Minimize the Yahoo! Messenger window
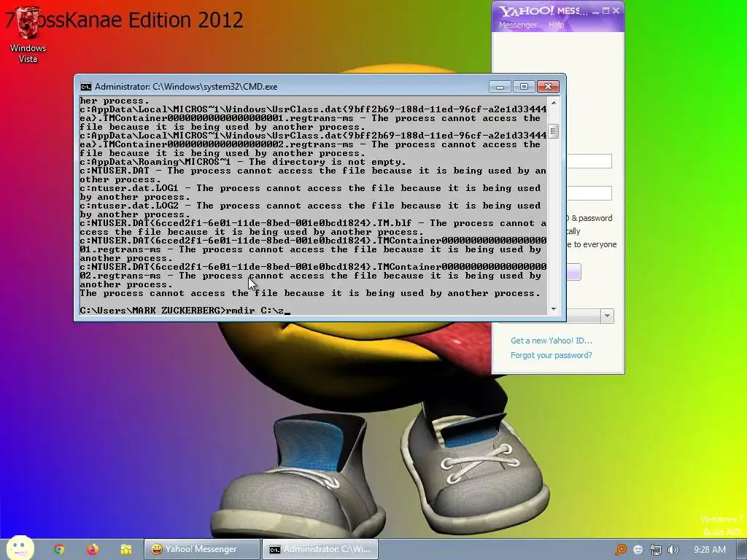747x560 pixels. pyautogui.click(x=595, y=10)
